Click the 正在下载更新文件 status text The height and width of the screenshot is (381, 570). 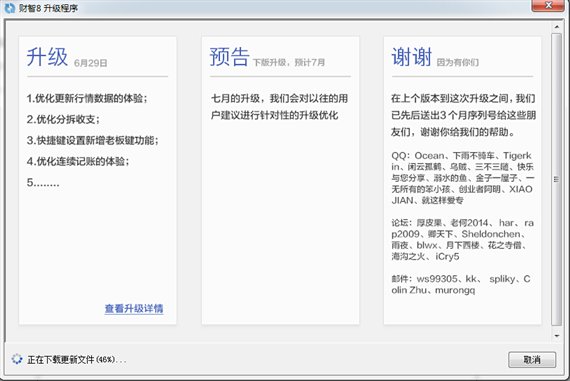click(x=77, y=360)
